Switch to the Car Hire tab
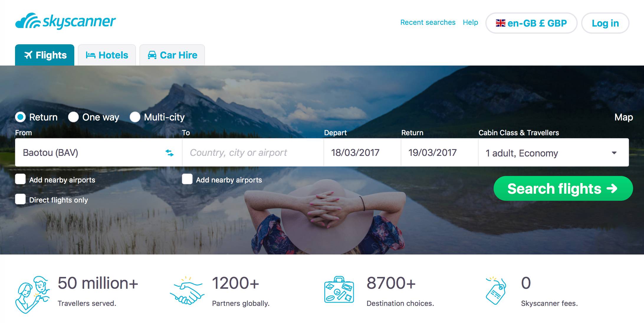The width and height of the screenshot is (644, 323). click(172, 55)
